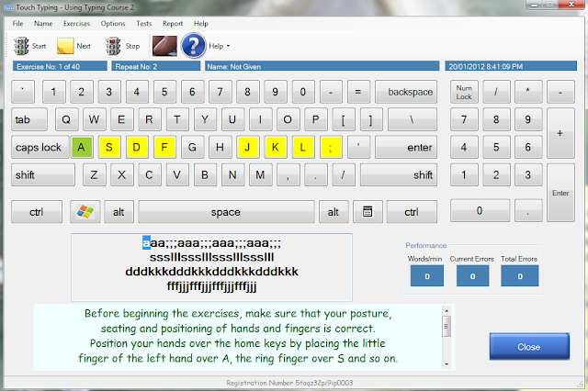Click the equals key on number row

tap(358, 92)
